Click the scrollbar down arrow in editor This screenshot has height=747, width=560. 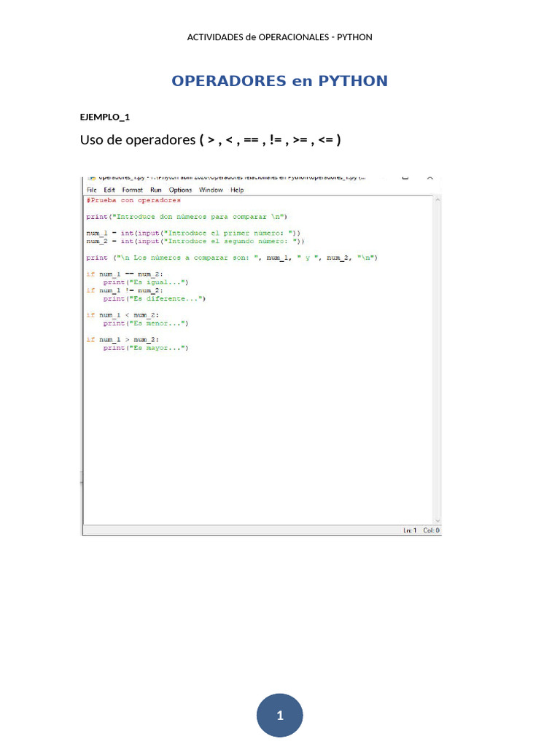(x=437, y=521)
